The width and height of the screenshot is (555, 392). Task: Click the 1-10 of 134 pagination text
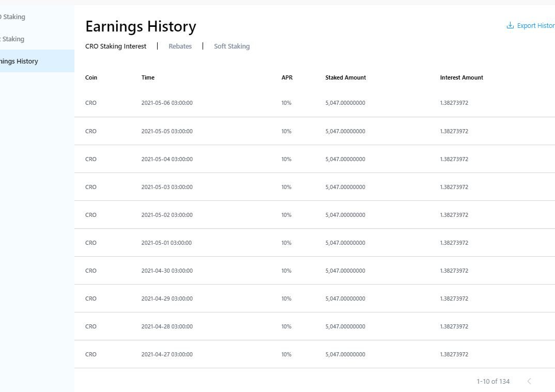coord(493,381)
